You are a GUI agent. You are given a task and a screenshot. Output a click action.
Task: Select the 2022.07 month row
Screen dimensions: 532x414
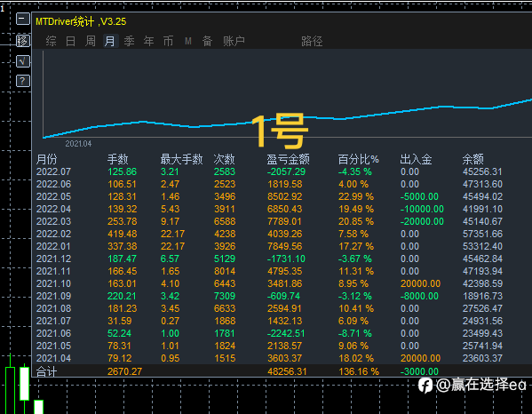point(282,171)
